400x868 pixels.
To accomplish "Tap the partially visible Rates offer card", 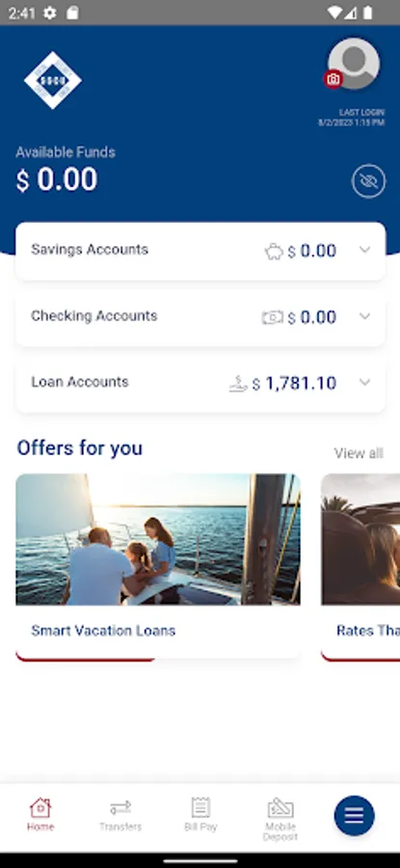I will point(360,567).
